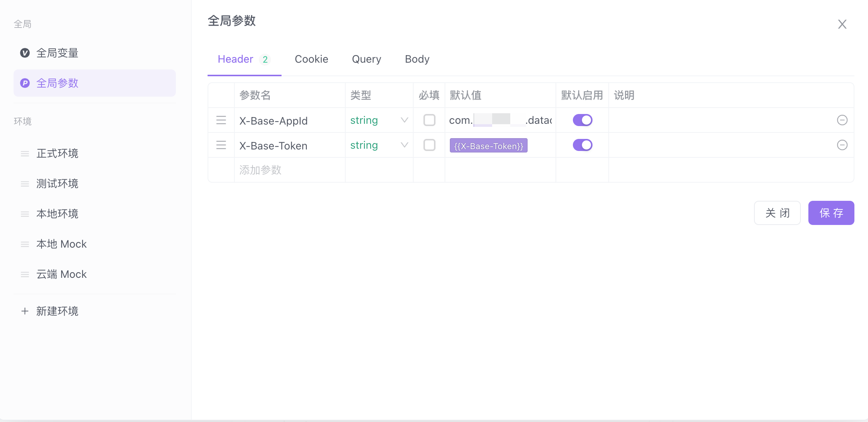The height and width of the screenshot is (422, 868).
Task: Click the 全局参数 P icon
Action: (x=25, y=83)
